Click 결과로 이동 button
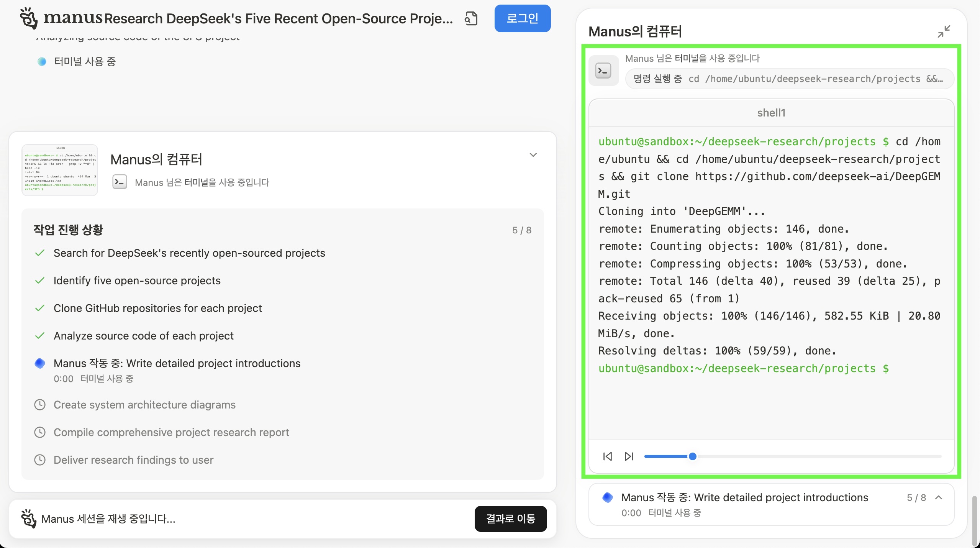 pos(510,518)
